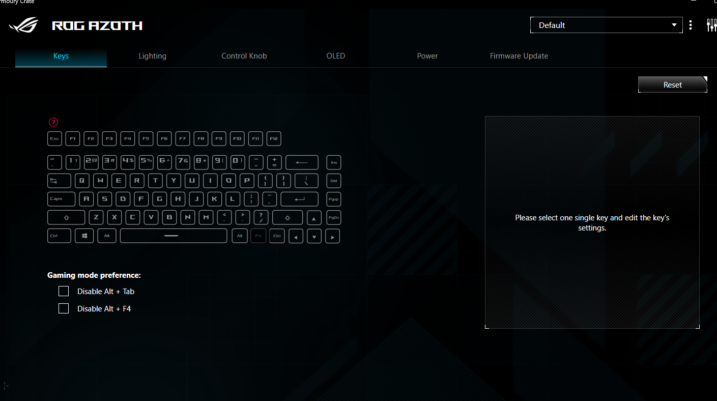This screenshot has width=717, height=401.
Task: Tick the Disable Alt + F4 checkbox
Action: [x=64, y=309]
